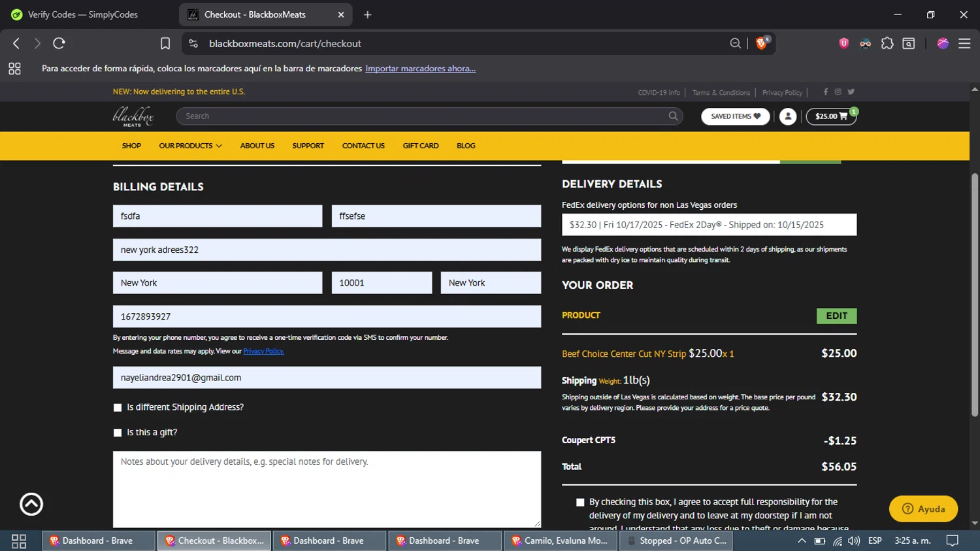Click the Beef Choice Center Cut NY Strip link

(x=624, y=354)
